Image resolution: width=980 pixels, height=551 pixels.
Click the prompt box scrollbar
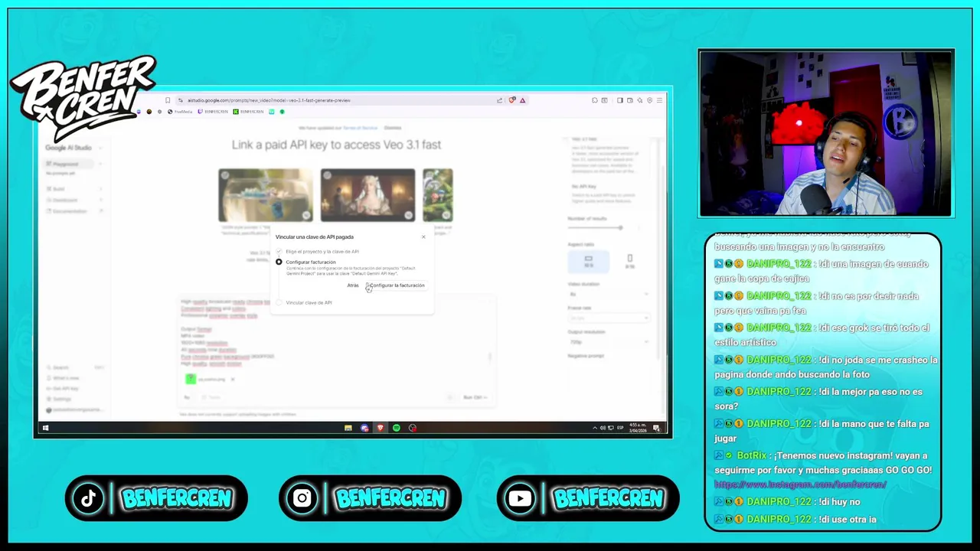click(x=490, y=357)
